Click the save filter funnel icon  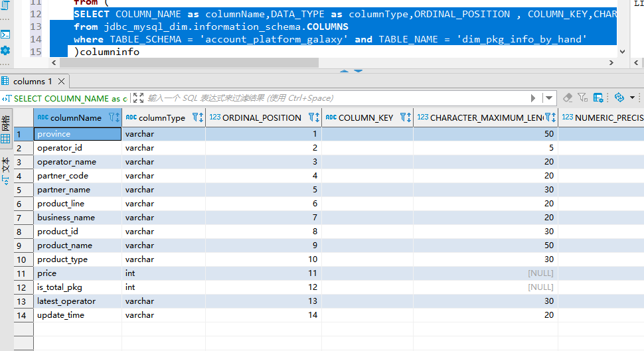click(582, 98)
